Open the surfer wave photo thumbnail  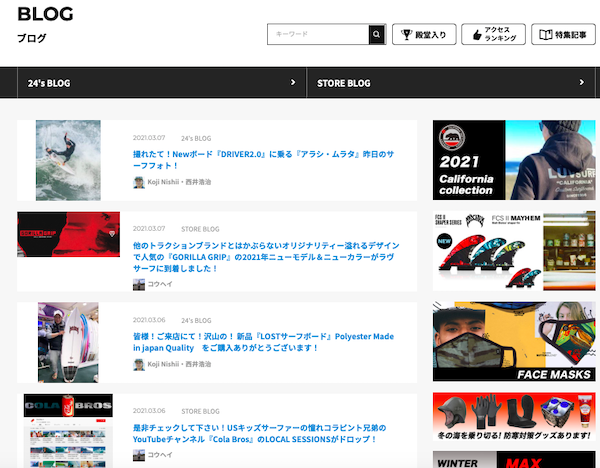(68, 160)
